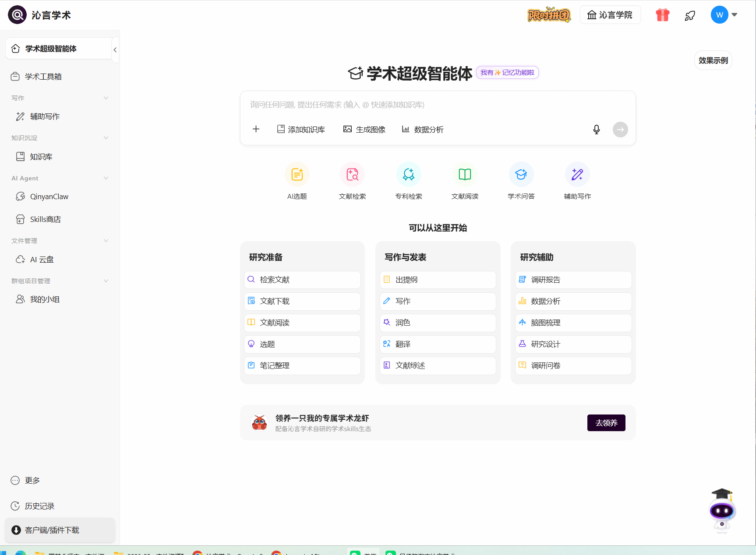Click the user avatar W

coord(720,15)
